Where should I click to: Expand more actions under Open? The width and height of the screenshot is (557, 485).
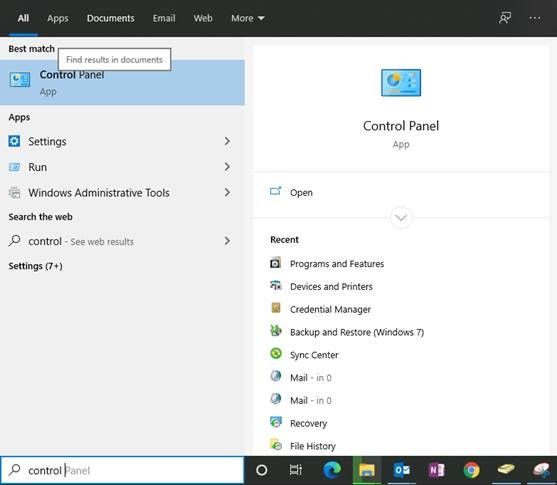401,218
